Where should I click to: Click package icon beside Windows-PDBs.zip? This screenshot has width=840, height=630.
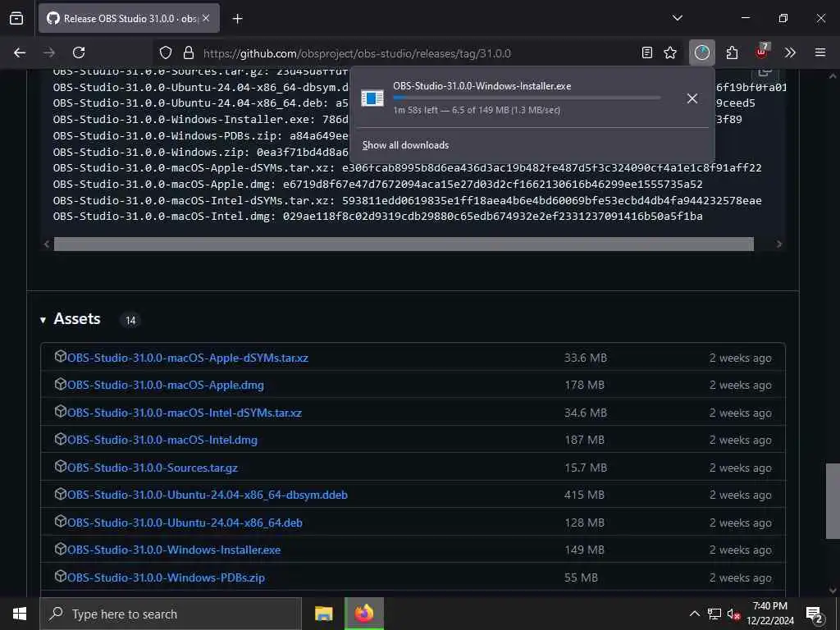(61, 576)
